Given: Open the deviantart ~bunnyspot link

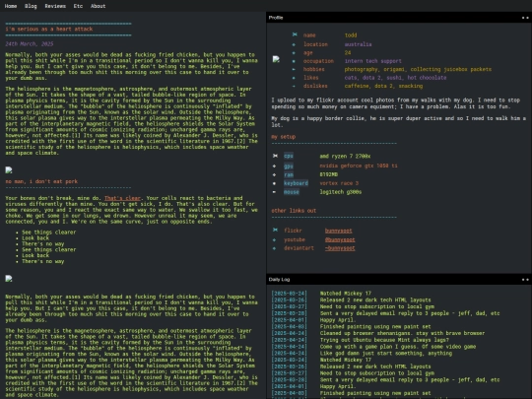Looking at the screenshot, I should [340, 248].
